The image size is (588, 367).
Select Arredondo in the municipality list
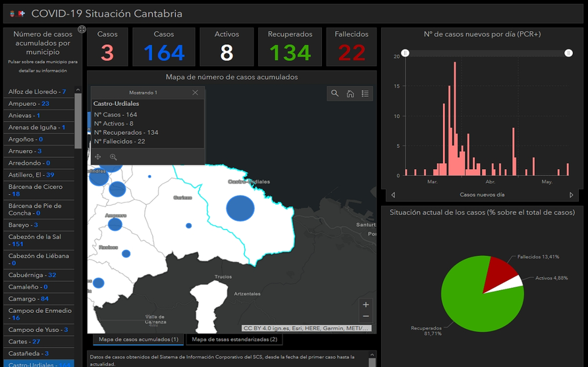39,163
